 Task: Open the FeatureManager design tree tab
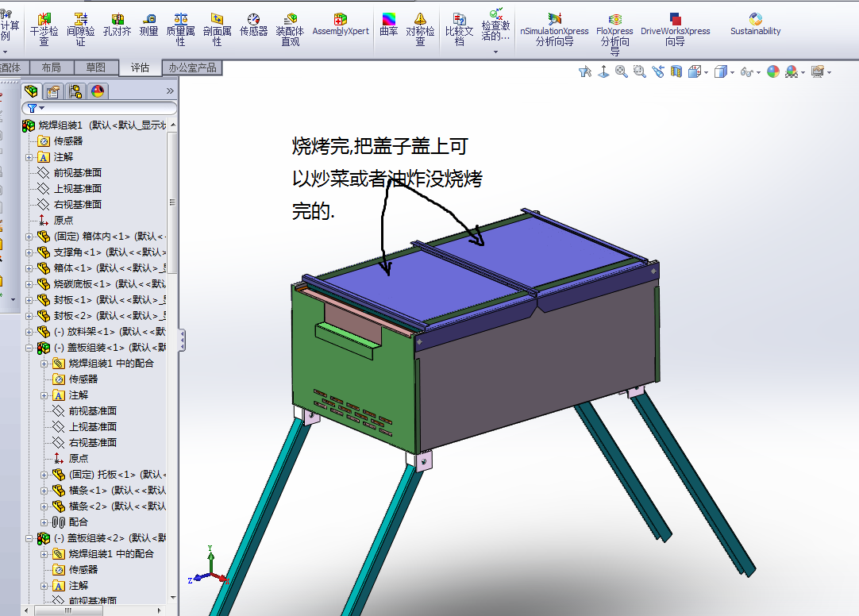click(31, 91)
